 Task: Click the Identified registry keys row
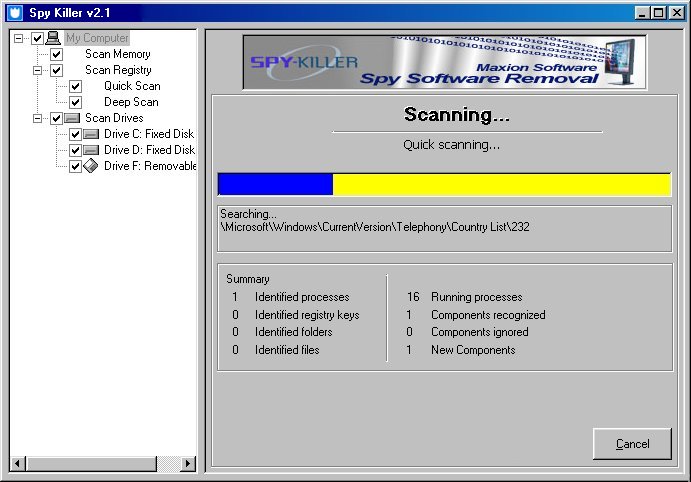click(296, 315)
